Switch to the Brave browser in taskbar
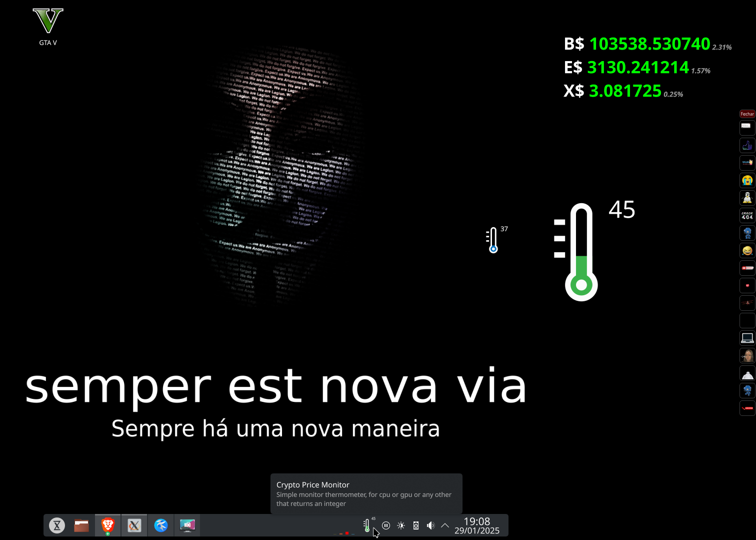The height and width of the screenshot is (540, 756). (x=108, y=525)
